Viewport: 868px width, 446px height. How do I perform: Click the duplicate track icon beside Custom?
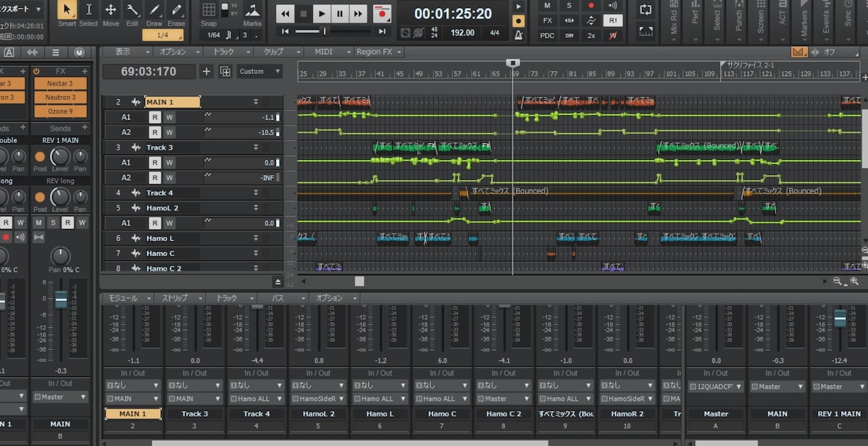(x=225, y=71)
